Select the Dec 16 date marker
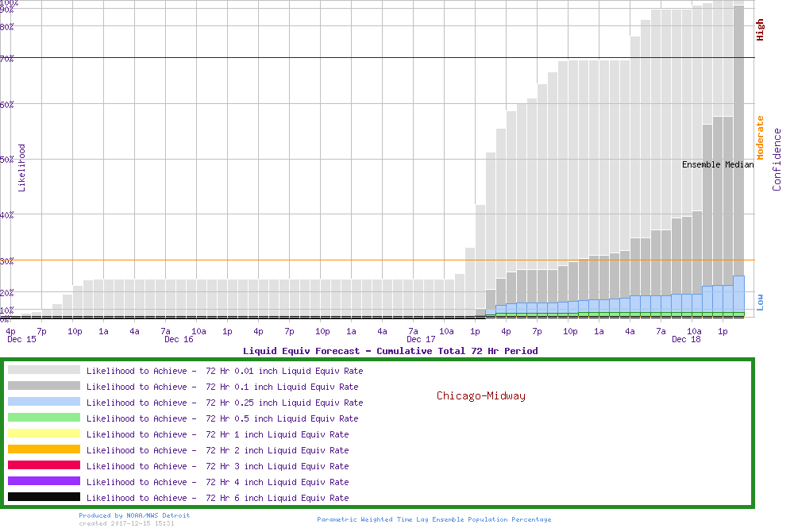 coord(179,339)
